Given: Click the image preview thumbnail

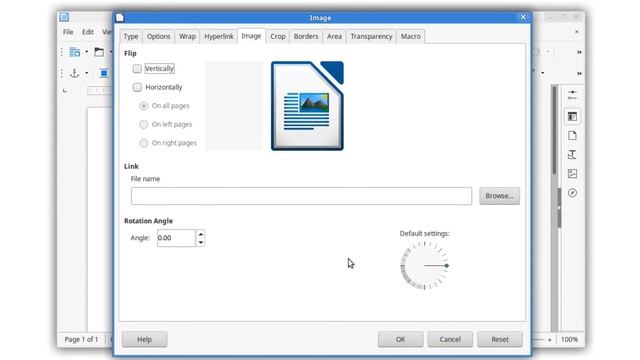Looking at the screenshot, I should (307, 106).
